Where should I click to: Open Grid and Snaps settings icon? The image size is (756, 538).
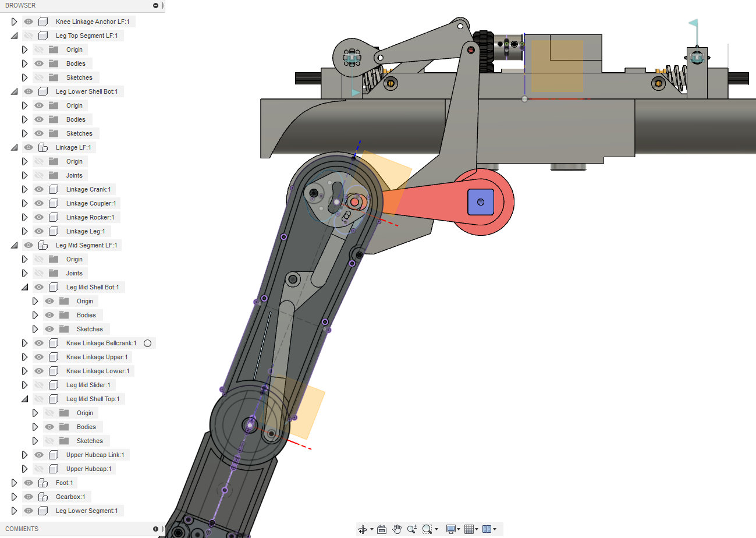[469, 529]
